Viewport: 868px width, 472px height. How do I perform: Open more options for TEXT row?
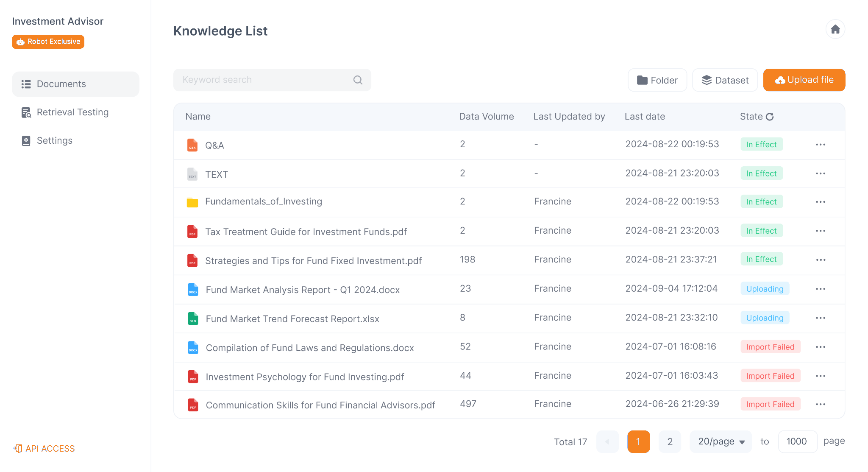[820, 173]
